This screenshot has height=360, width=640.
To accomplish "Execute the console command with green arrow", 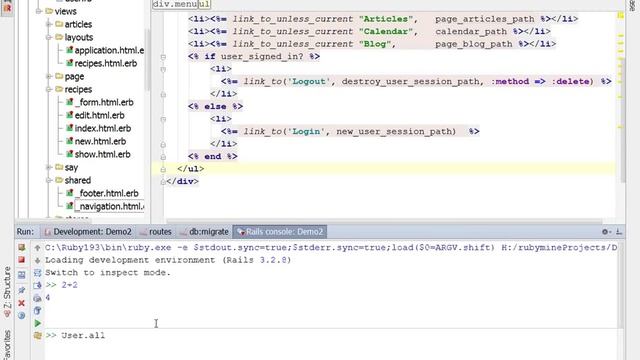I will pos(37,323).
